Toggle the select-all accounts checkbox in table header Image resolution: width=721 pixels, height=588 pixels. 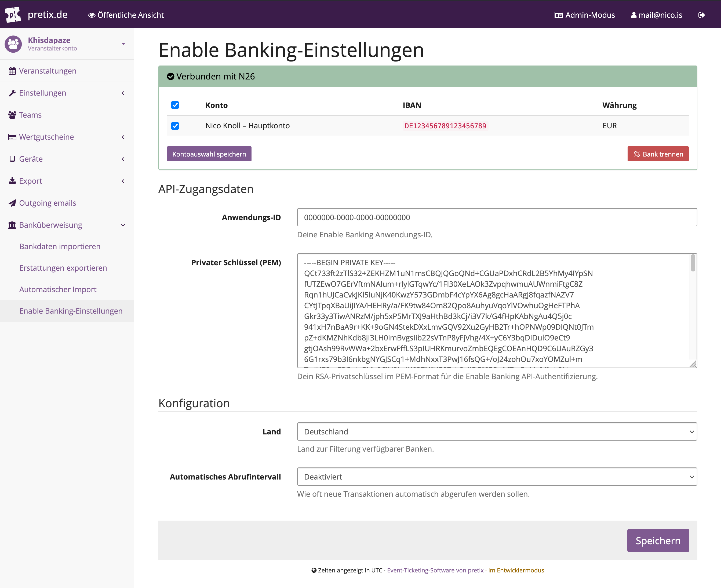point(175,105)
